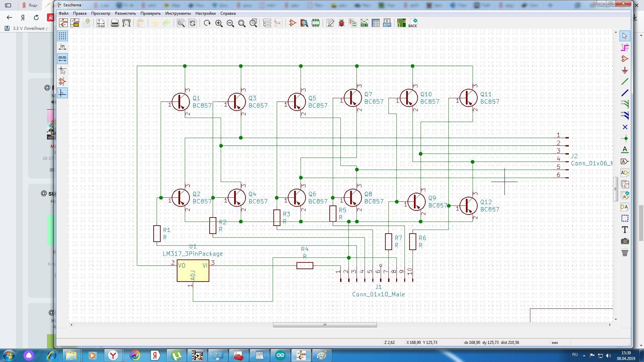This screenshot has height=362, width=644.
Task: Run electrical rules check ladybug icon
Action: point(341,23)
